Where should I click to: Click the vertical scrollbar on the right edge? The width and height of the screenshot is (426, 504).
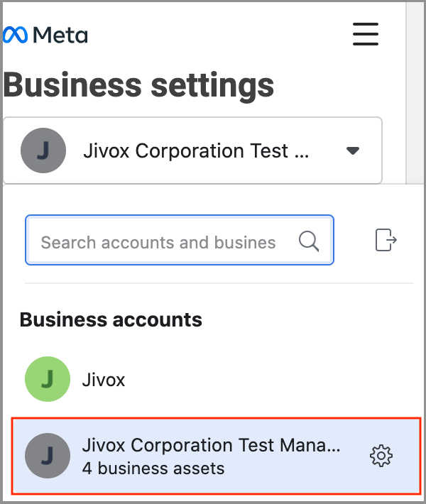click(415, 92)
